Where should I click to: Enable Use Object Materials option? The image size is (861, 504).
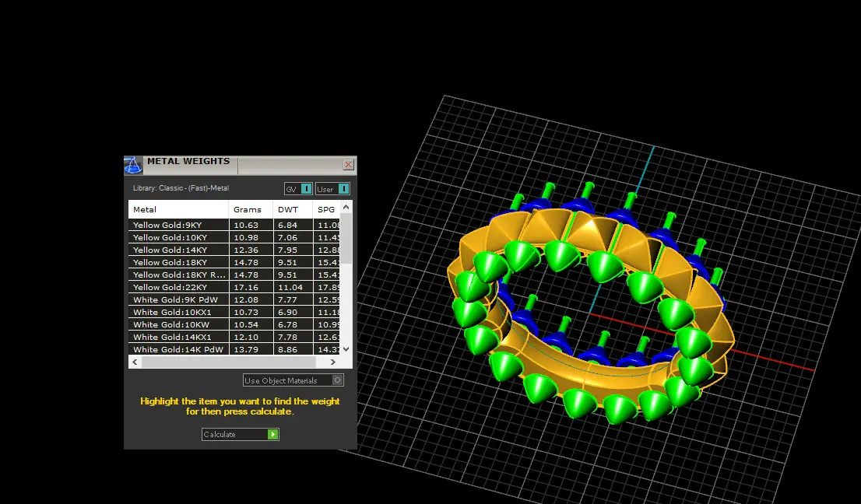[293, 380]
